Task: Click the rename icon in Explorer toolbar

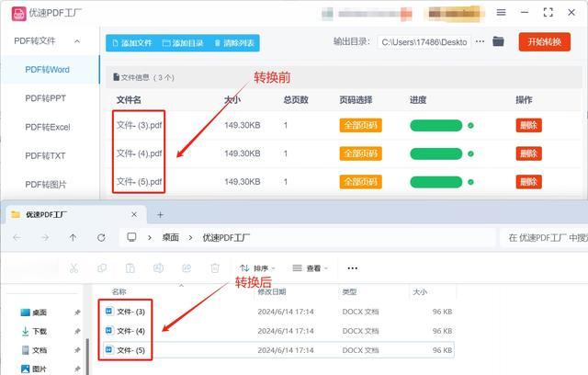Action: coord(158,268)
